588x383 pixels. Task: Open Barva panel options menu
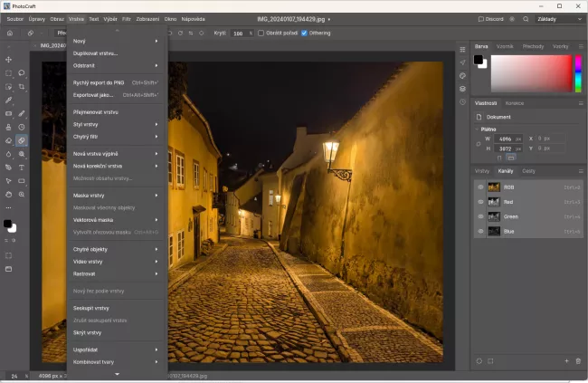pos(581,46)
